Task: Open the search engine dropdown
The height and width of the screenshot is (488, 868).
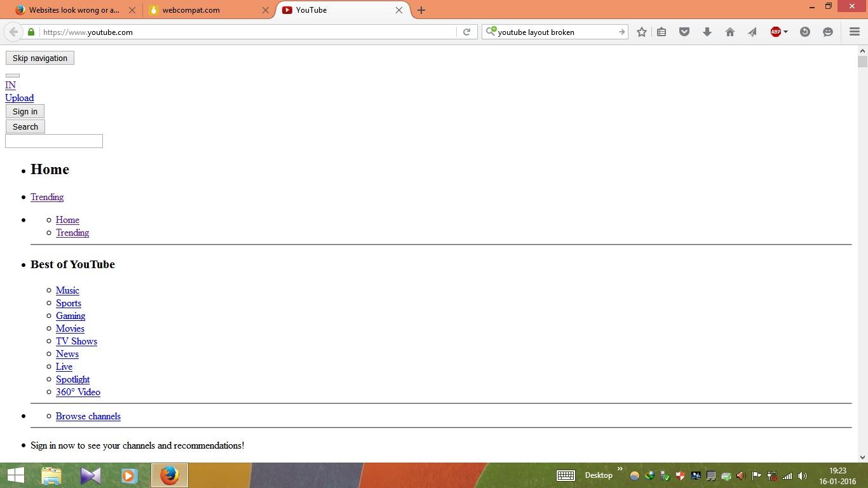Action: [491, 32]
